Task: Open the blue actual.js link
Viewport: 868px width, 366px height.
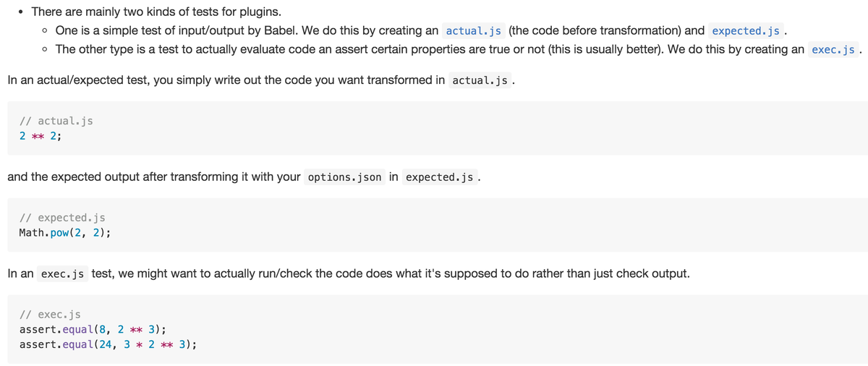Action: click(x=473, y=31)
